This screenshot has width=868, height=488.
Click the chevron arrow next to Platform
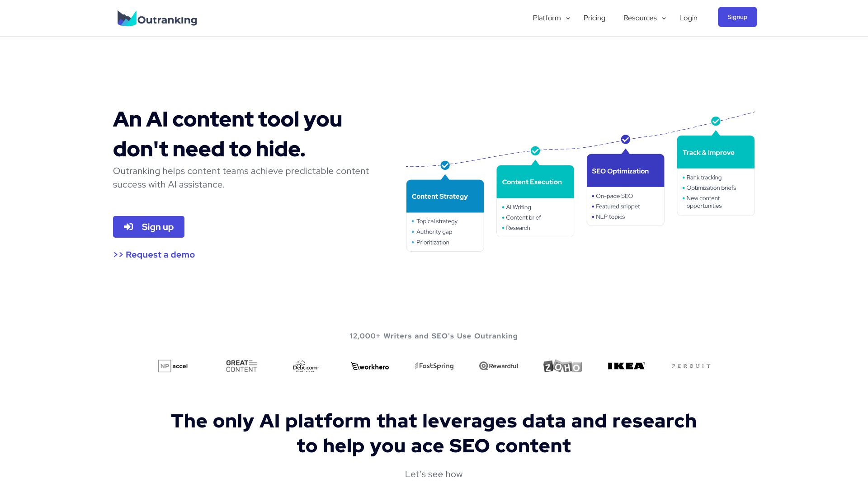click(567, 18)
